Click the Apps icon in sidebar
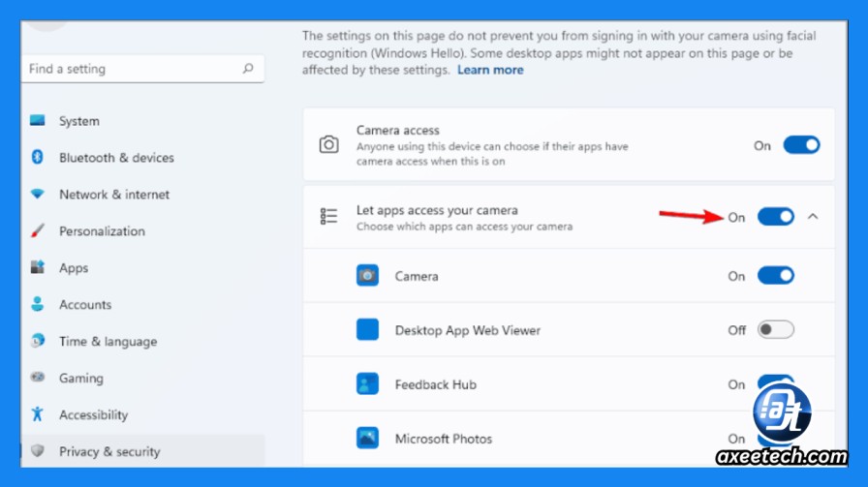868x487 pixels. [37, 267]
